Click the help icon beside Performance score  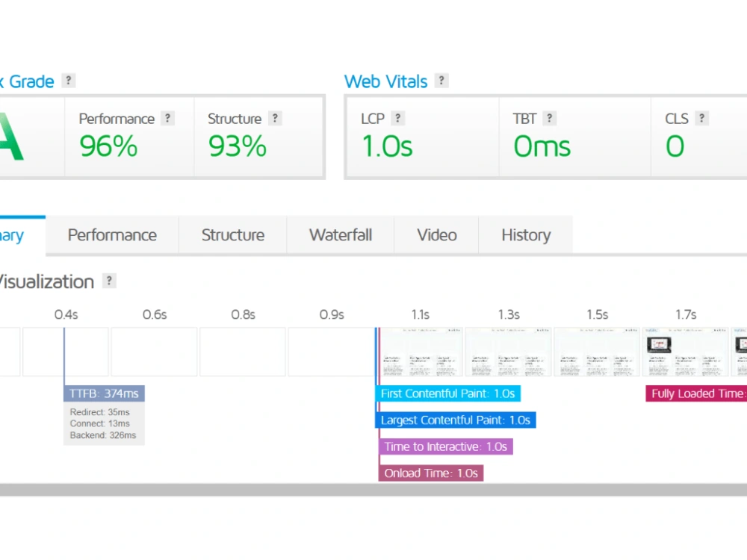pyautogui.click(x=167, y=118)
